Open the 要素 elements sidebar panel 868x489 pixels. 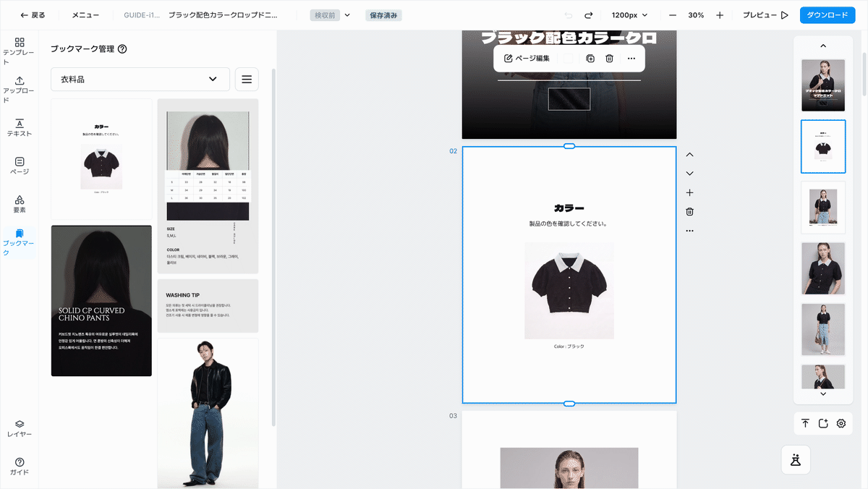coord(20,204)
